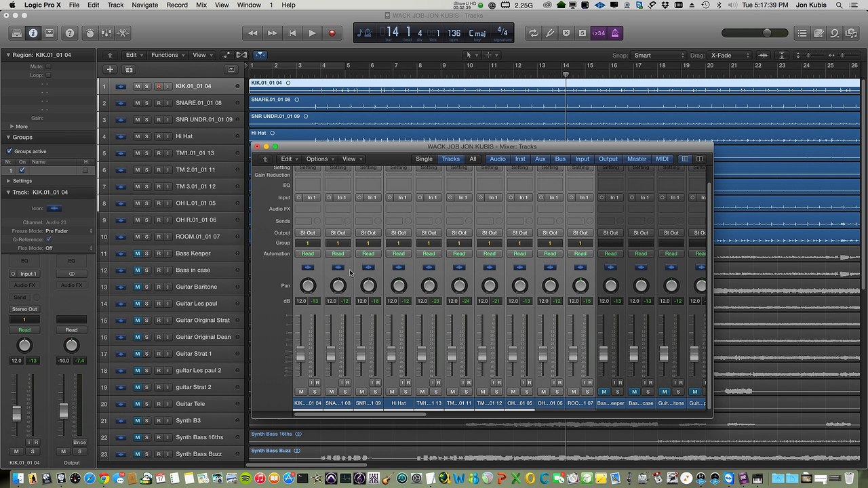868x488 pixels.
Task: Toggle the Q-Reference checkbox
Action: click(48, 239)
